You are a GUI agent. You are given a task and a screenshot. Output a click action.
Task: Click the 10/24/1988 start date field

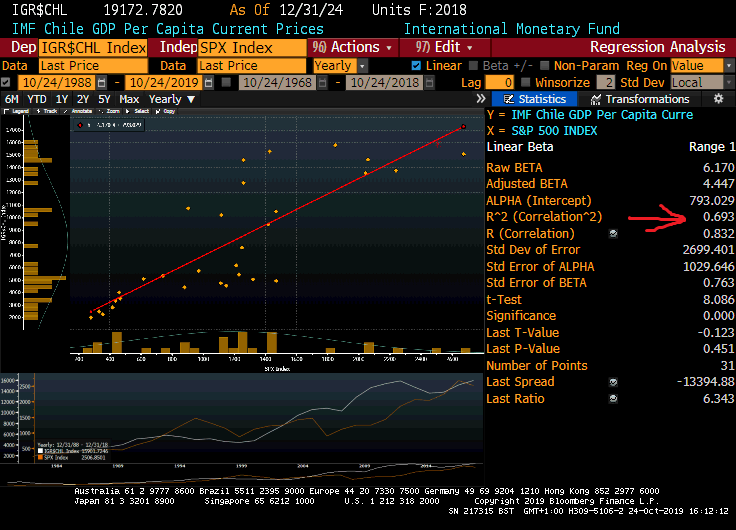(57, 83)
